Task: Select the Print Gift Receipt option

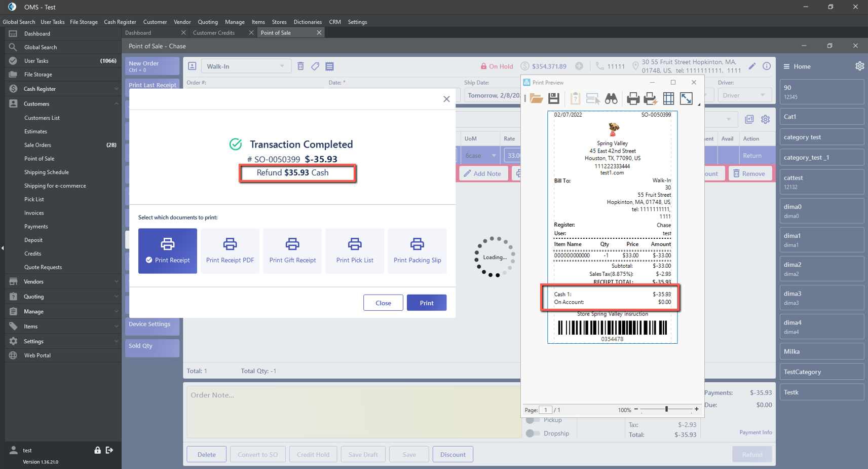Action: [292, 250]
